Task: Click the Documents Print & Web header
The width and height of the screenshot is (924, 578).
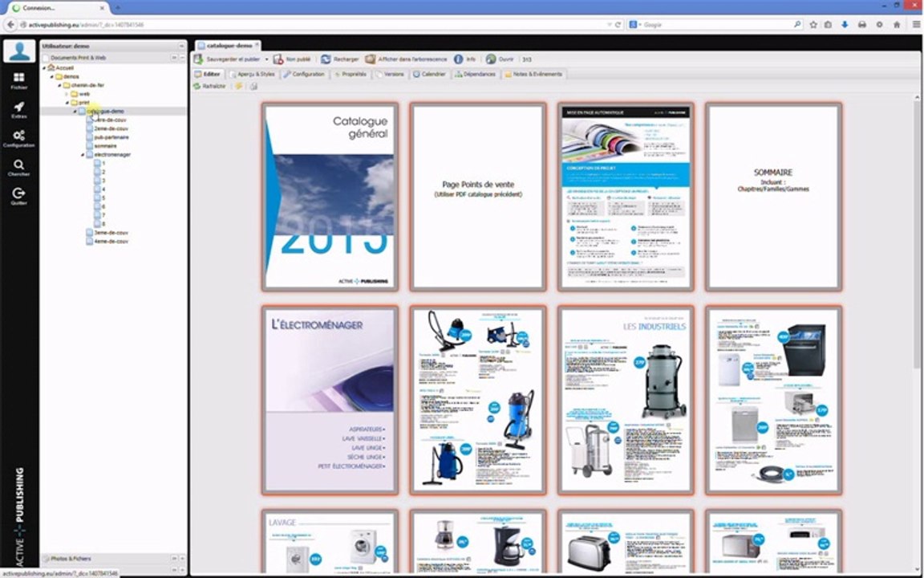Action: pyautogui.click(x=113, y=58)
